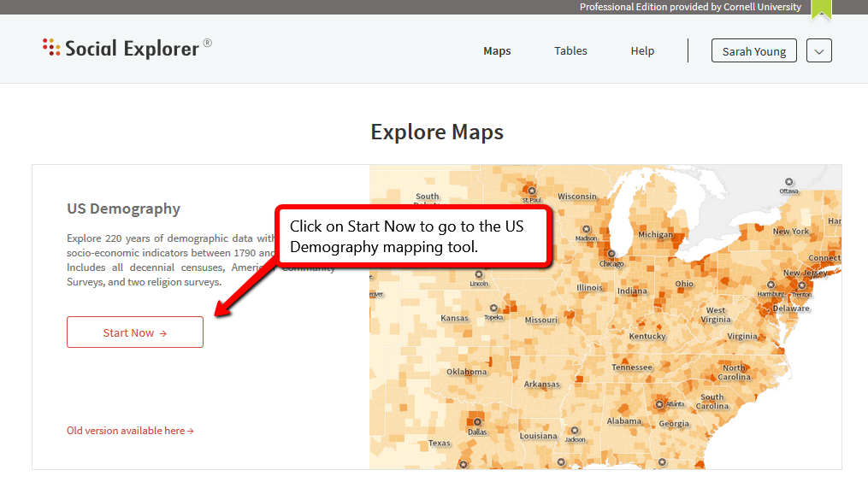
Task: Open the Maps menu item
Action: coord(497,51)
